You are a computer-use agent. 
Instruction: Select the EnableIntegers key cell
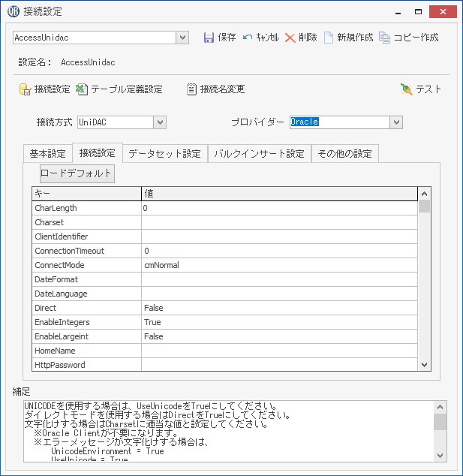click(87, 322)
